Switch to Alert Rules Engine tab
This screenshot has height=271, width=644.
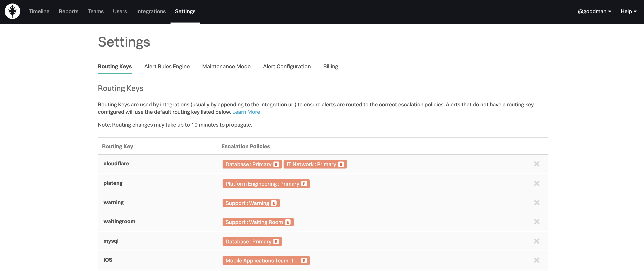point(167,67)
